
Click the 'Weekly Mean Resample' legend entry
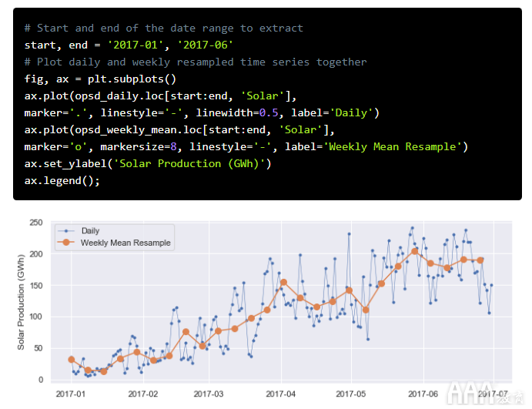125,243
